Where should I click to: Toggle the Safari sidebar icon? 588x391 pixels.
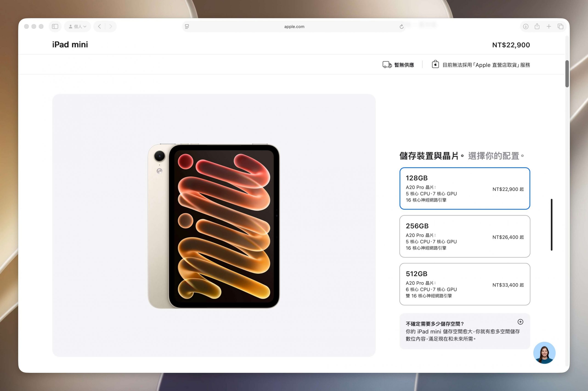(55, 26)
